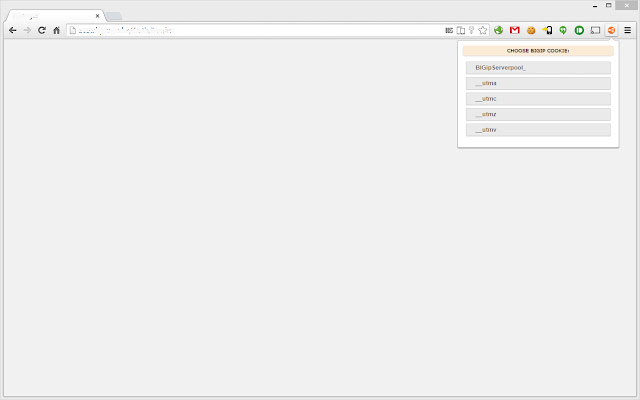The height and width of the screenshot is (400, 640).
Task: Close the active browser tab
Action: click(98, 16)
